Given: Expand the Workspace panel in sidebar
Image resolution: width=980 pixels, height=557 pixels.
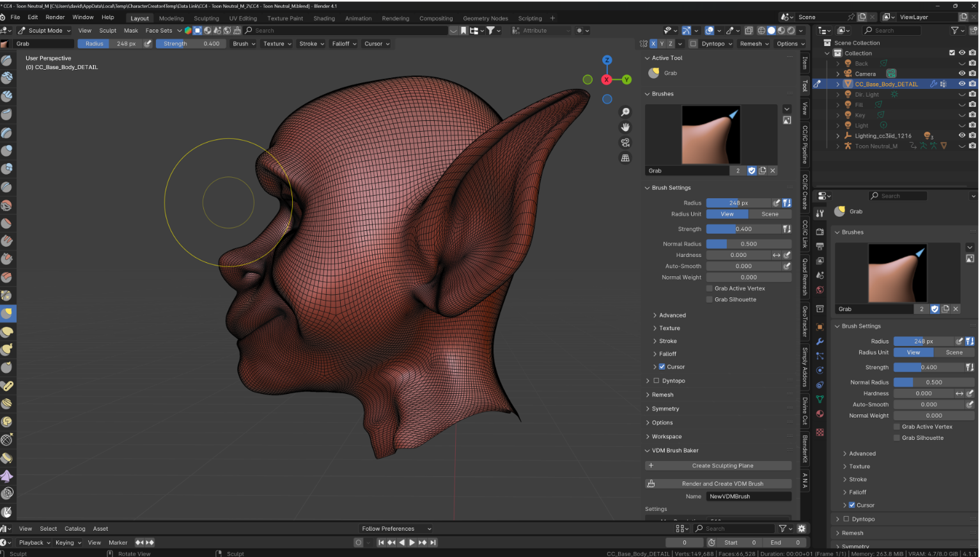Looking at the screenshot, I should [x=667, y=437].
